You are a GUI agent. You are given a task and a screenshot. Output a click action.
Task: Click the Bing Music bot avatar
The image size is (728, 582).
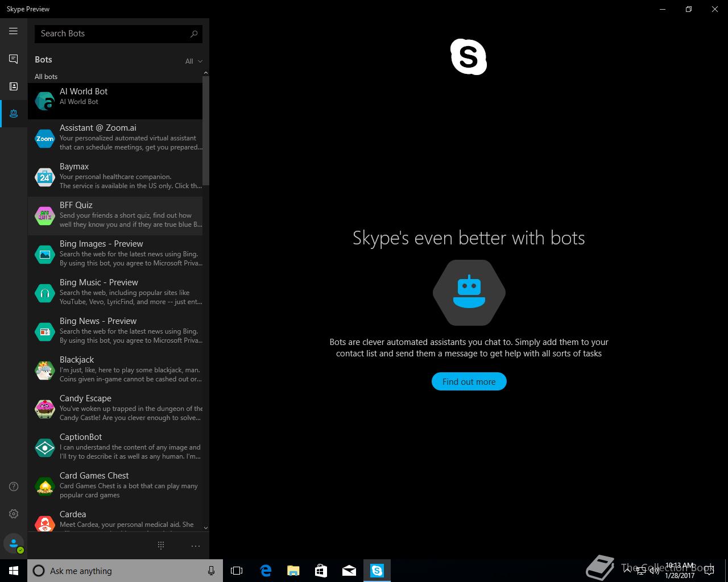tap(44, 293)
